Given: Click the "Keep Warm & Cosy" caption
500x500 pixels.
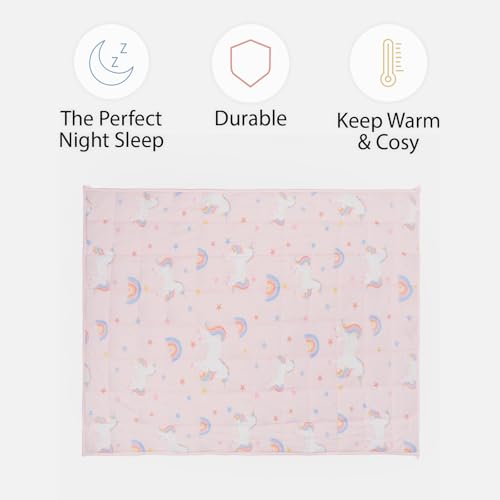Looking at the screenshot, I should (388, 131).
